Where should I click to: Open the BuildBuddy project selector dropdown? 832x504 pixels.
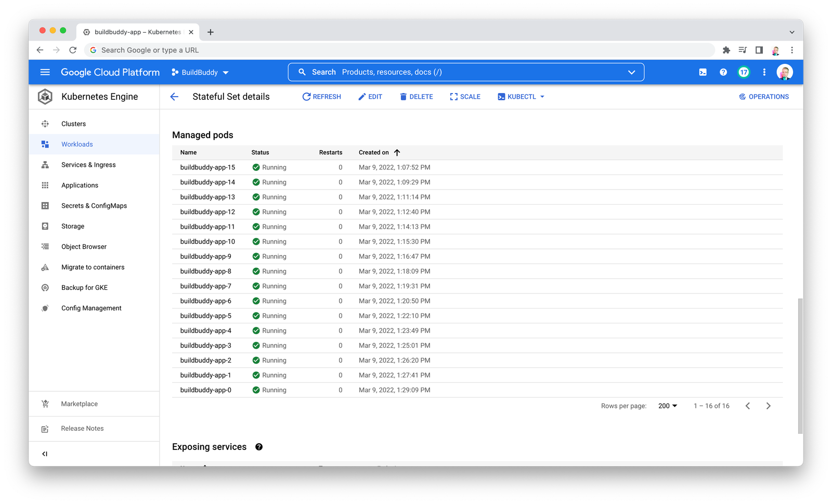coord(200,72)
